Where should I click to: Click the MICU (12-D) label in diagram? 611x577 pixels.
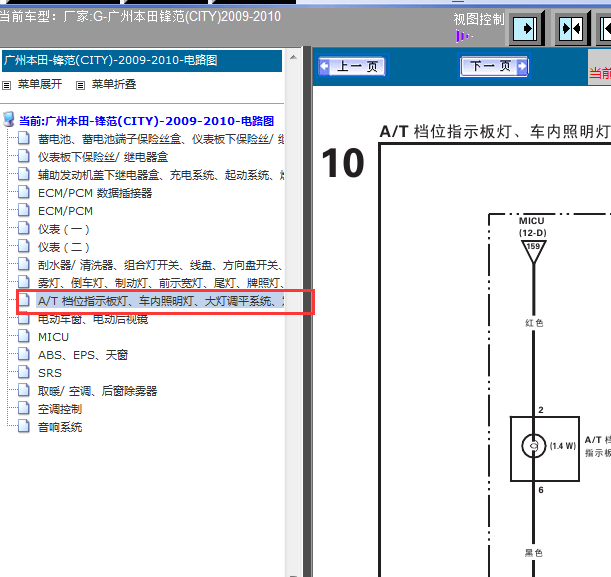pyautogui.click(x=532, y=227)
